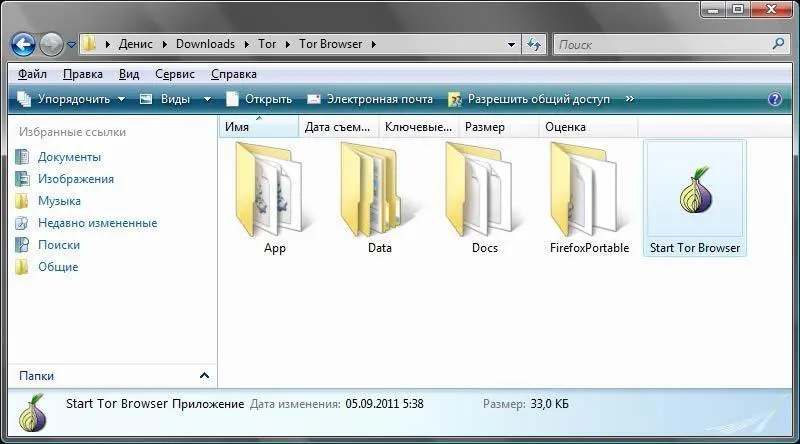The height and width of the screenshot is (444, 800).
Task: Open the Виды dropdown arrow
Action: point(207,99)
